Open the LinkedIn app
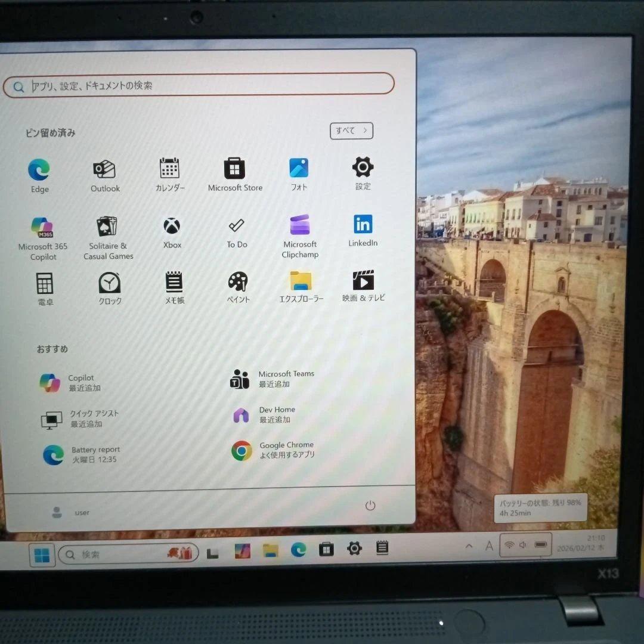Viewport: 644px width, 644px height. (363, 225)
